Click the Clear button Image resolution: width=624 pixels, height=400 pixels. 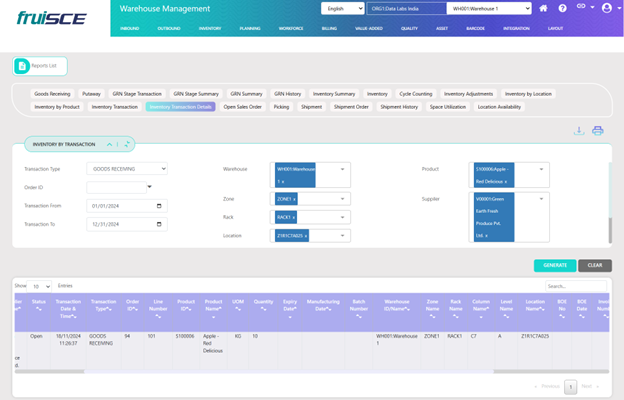(594, 265)
